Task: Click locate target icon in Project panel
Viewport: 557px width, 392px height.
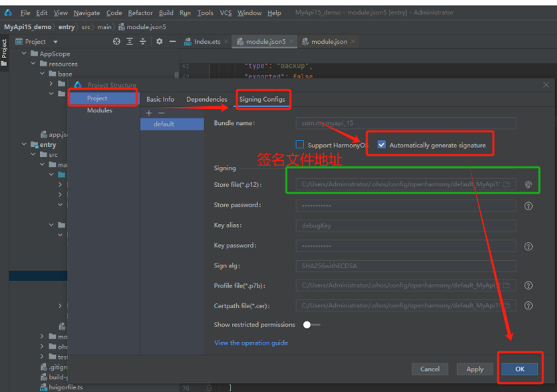Action: pos(117,42)
